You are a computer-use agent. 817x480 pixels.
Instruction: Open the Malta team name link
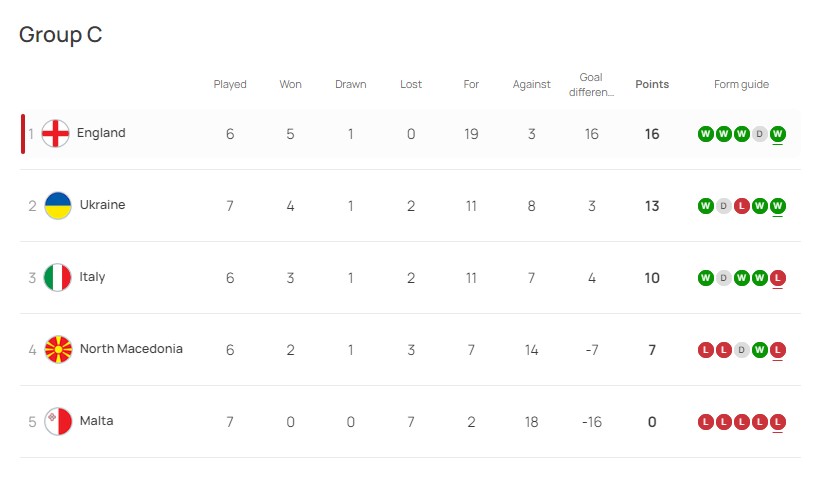point(96,421)
